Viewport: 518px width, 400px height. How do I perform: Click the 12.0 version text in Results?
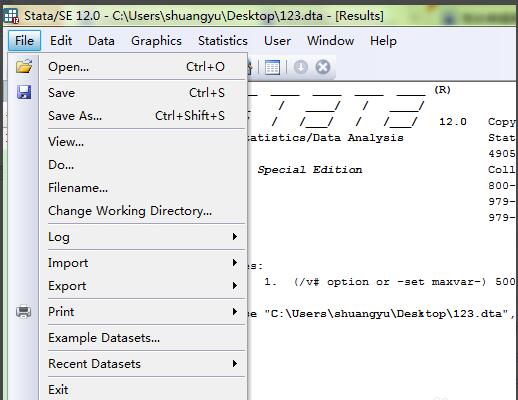pos(453,122)
